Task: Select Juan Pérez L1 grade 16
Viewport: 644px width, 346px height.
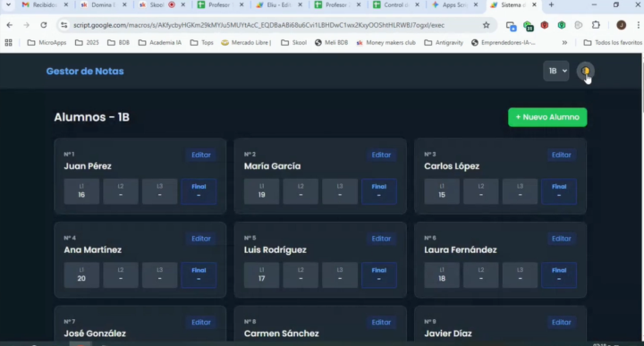Action: [x=81, y=191]
